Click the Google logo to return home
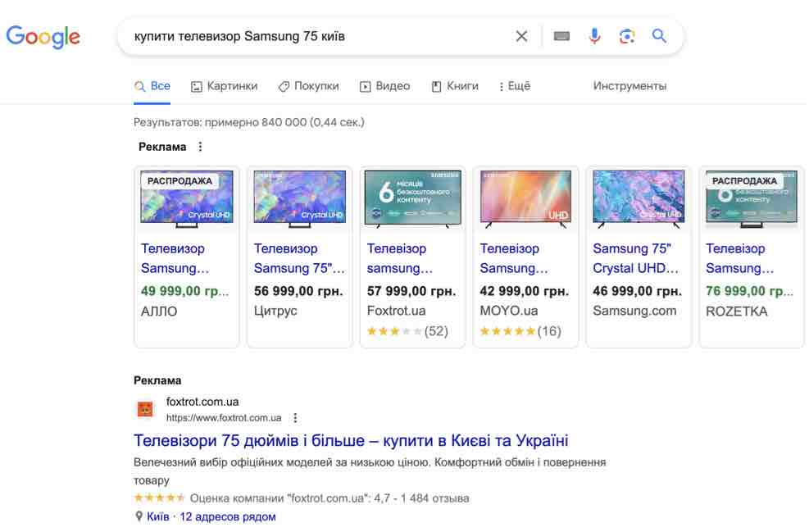The width and height of the screenshot is (809, 532). [43, 36]
